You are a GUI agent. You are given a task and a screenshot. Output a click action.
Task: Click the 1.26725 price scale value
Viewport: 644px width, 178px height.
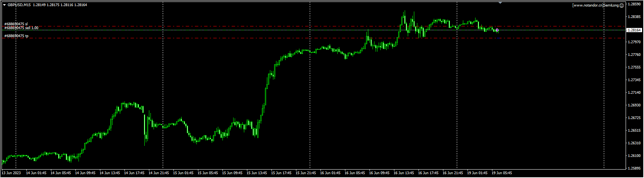[634, 118]
